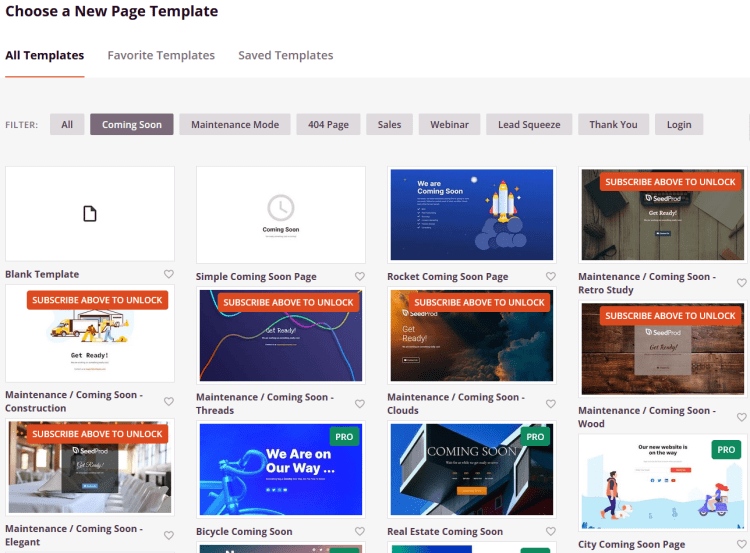Viewport: 750px width, 553px height.
Task: Select the City Coming Soon Page thumbnail
Action: (662, 483)
